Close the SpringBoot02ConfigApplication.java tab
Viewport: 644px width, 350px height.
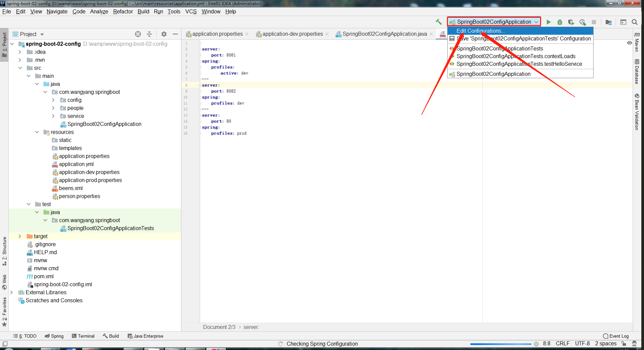coord(431,34)
